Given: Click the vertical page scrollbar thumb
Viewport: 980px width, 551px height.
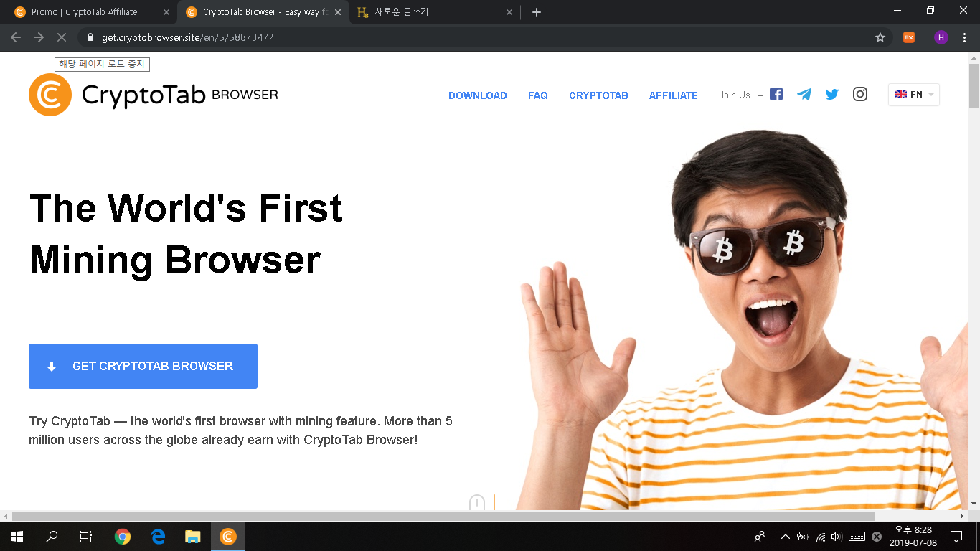Looking at the screenshot, I should pos(974,86).
